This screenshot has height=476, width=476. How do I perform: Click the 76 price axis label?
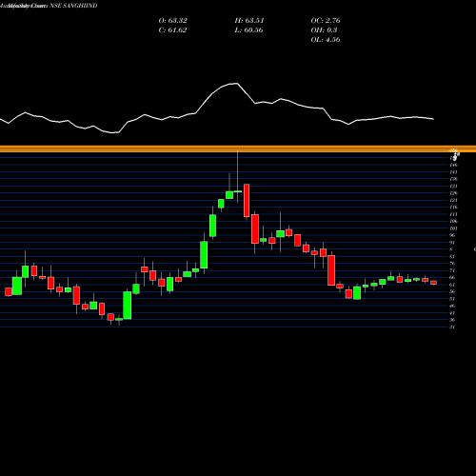(452, 264)
